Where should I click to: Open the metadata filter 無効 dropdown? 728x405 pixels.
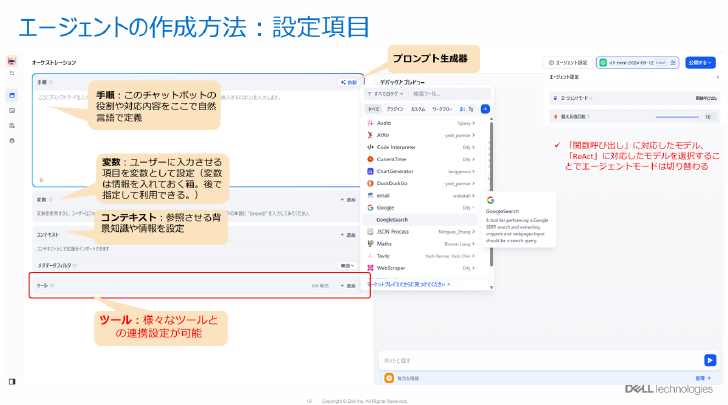[347, 266]
